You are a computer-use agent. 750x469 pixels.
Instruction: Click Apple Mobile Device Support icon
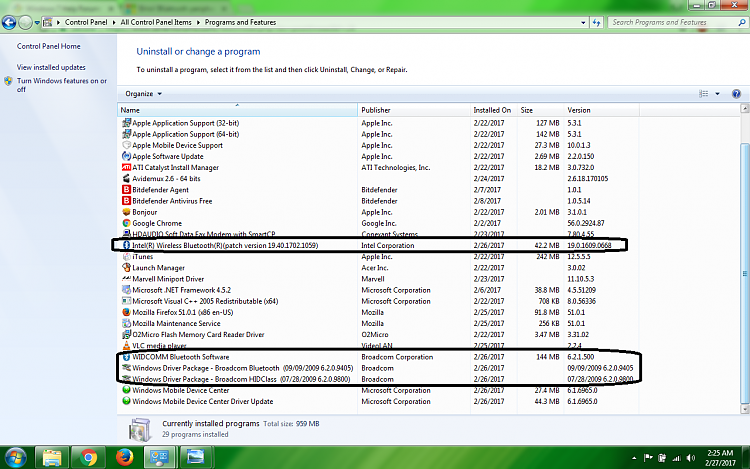126,145
